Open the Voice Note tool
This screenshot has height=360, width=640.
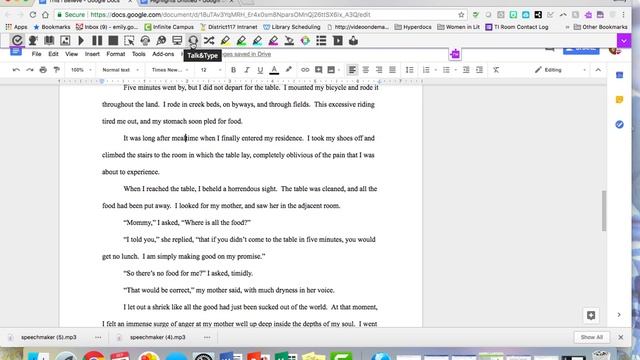[x=353, y=40]
